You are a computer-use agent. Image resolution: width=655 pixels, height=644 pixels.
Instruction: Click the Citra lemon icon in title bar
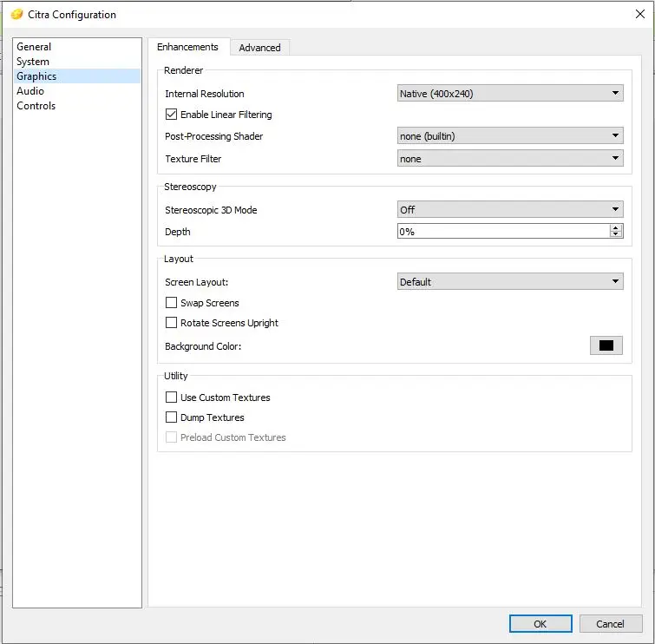pyautogui.click(x=16, y=14)
